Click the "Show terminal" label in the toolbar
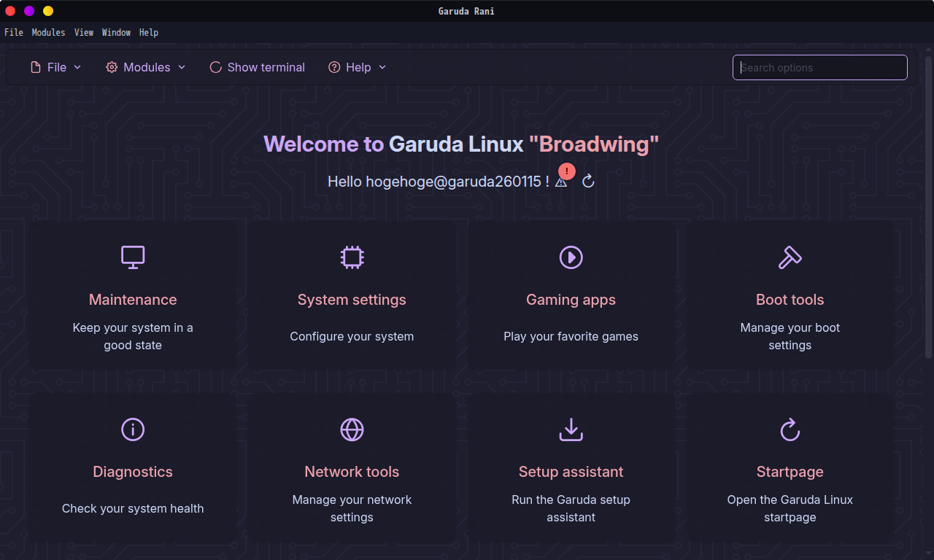The height and width of the screenshot is (560, 934). (266, 67)
